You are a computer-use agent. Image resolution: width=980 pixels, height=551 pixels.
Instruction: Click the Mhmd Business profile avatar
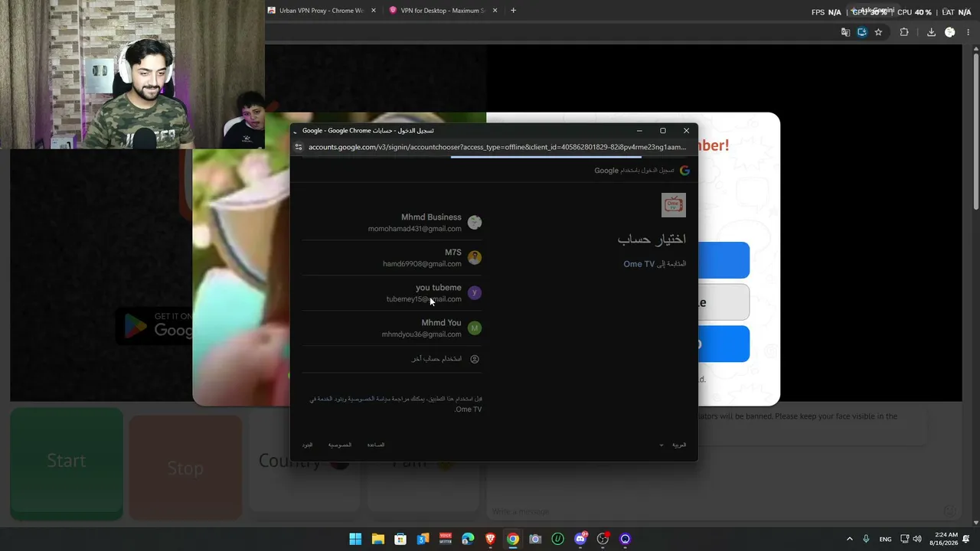pos(475,223)
